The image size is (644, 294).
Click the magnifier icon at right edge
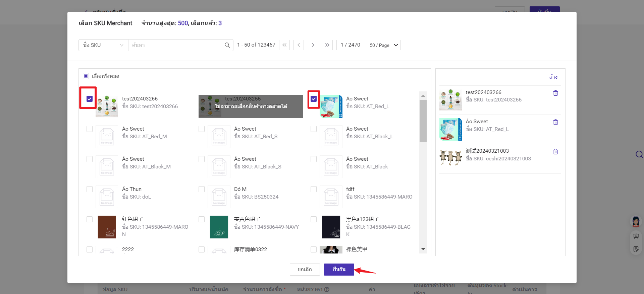click(x=639, y=154)
